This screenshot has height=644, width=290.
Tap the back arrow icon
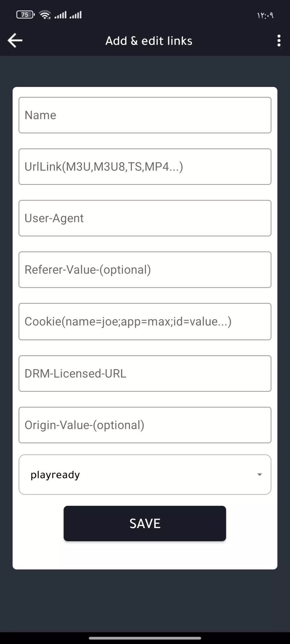(15, 40)
